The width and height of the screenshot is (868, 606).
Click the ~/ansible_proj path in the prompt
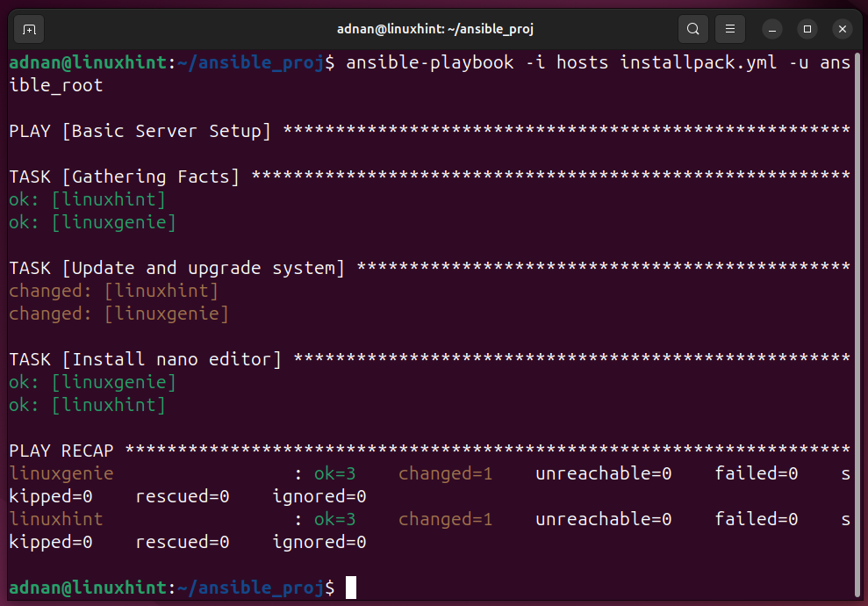(x=246, y=588)
